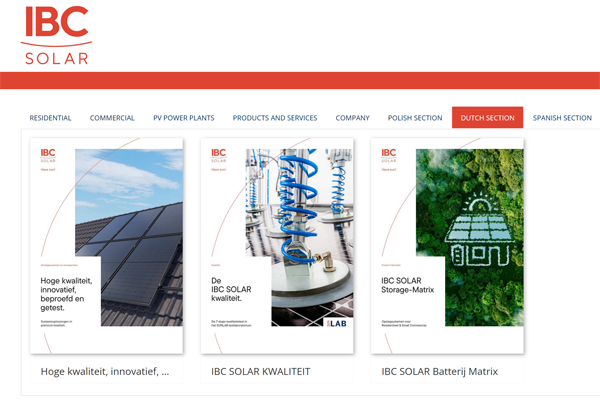
Task: Open the Polish Section tab
Action: [x=415, y=118]
